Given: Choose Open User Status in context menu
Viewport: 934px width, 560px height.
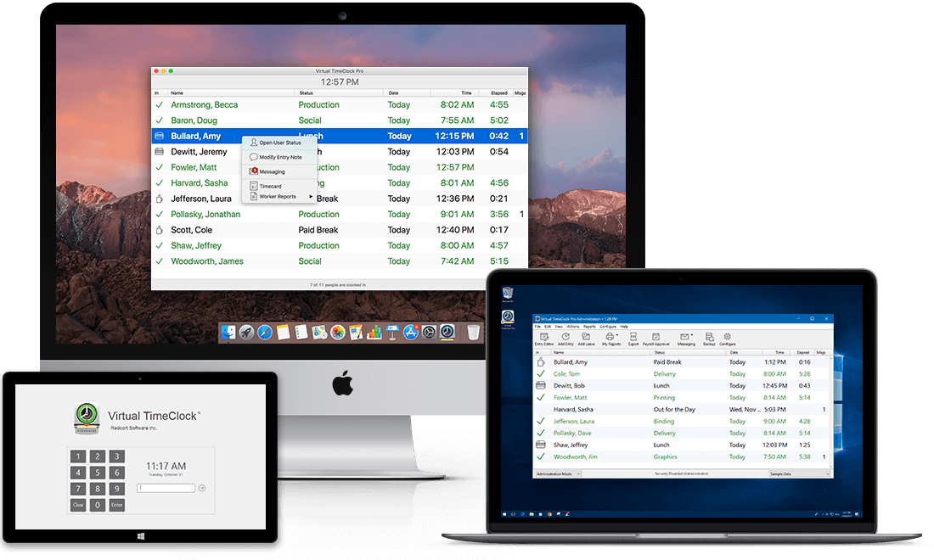Looking at the screenshot, I should 279,143.
